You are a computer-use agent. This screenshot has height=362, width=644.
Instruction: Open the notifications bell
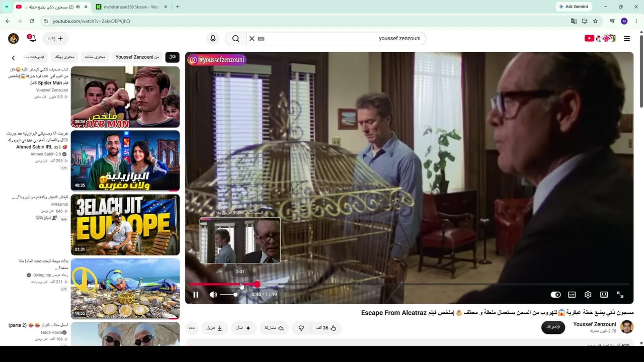click(x=32, y=38)
